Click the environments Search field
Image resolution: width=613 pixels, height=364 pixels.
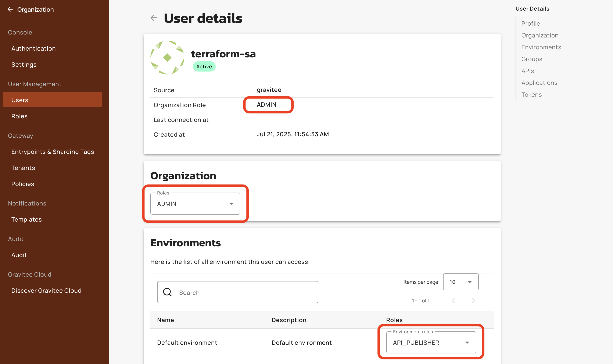245,292
